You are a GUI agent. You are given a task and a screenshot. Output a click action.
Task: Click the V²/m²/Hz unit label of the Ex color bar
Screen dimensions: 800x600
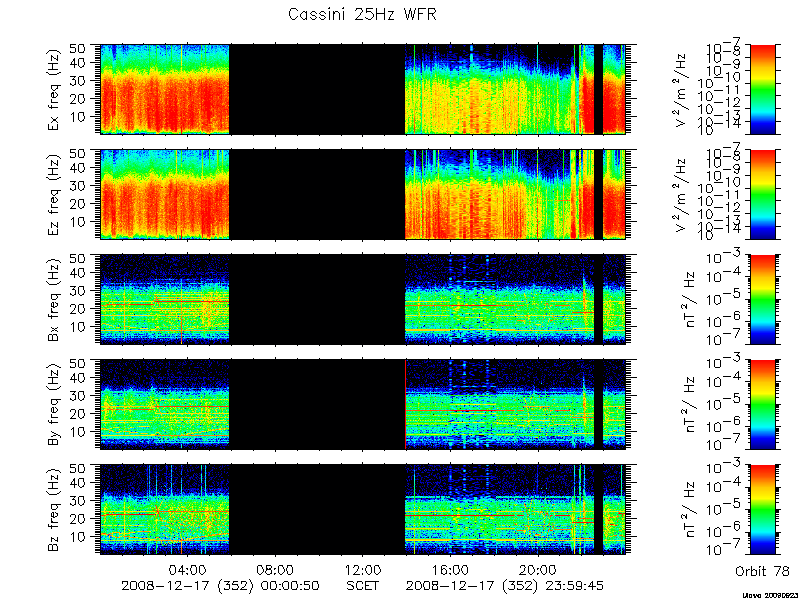(x=683, y=89)
